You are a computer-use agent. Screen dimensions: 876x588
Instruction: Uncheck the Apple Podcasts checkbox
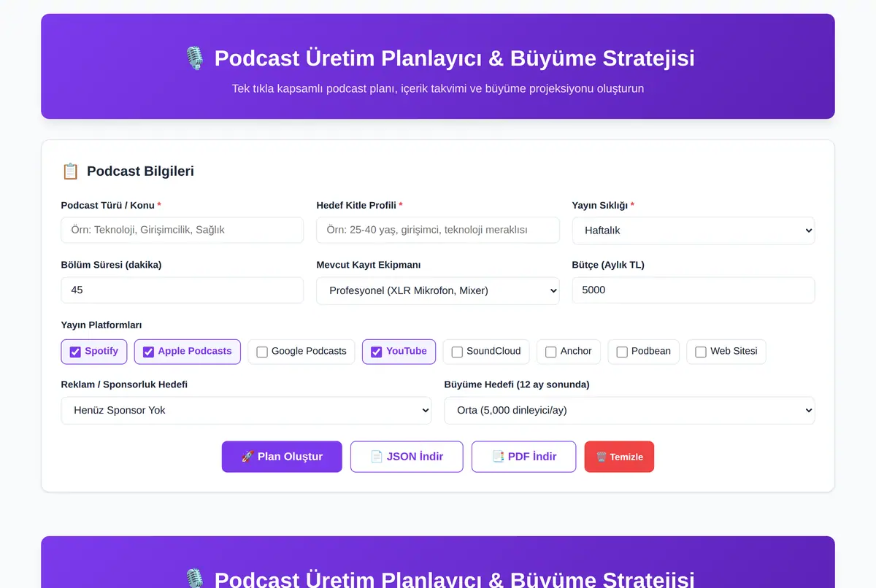click(x=148, y=352)
